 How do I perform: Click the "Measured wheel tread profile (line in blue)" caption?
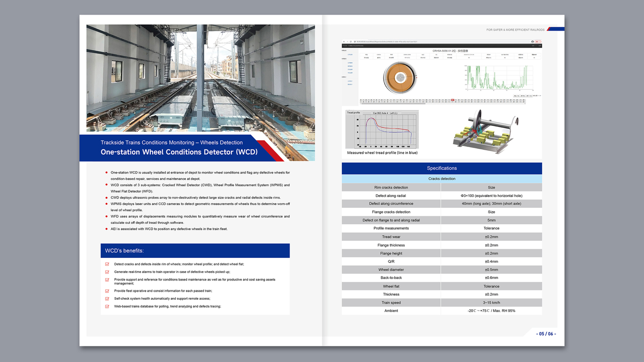(x=382, y=153)
